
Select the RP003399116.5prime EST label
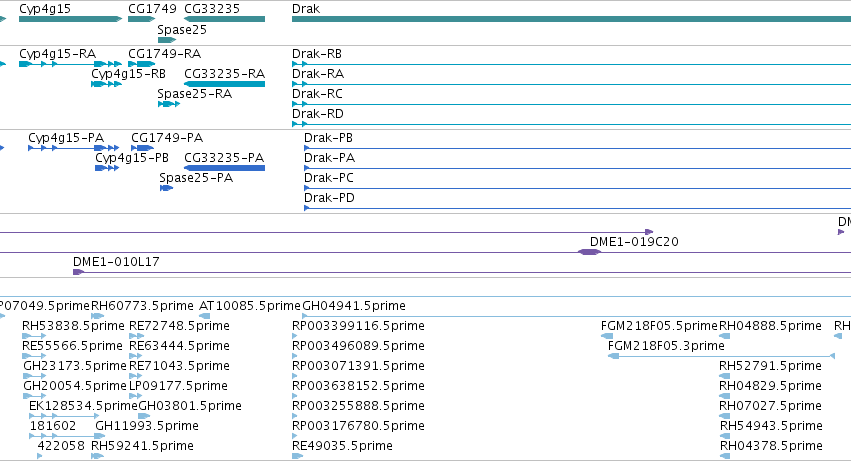point(358,326)
